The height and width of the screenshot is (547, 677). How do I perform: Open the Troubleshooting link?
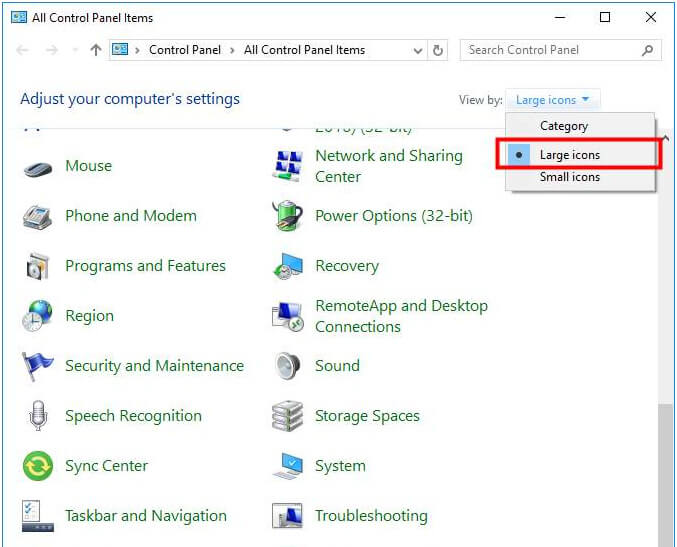(371, 515)
